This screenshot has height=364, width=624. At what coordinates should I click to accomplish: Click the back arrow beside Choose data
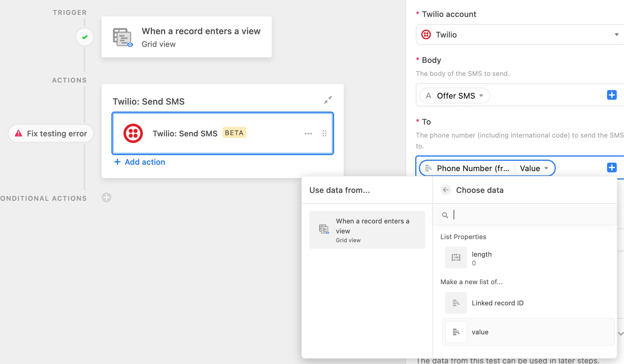pos(445,190)
